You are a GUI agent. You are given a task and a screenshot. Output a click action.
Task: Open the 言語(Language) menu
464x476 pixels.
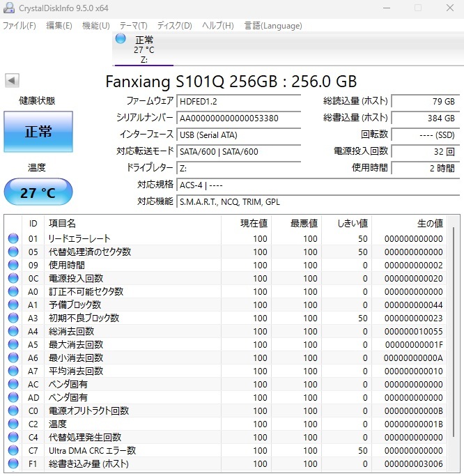272,26
